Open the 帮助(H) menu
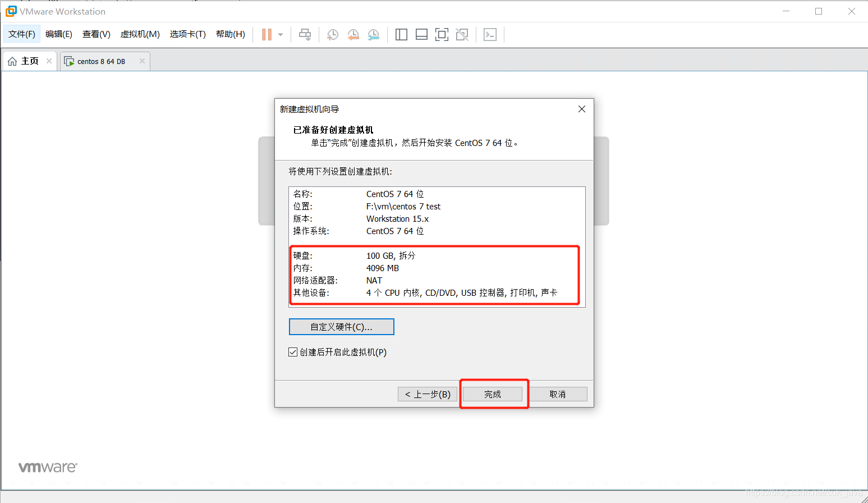This screenshot has height=503, width=868. point(230,34)
